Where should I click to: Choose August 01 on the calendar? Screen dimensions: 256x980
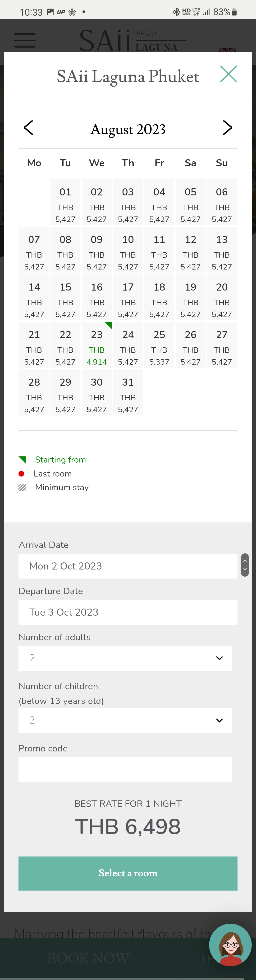click(x=65, y=202)
